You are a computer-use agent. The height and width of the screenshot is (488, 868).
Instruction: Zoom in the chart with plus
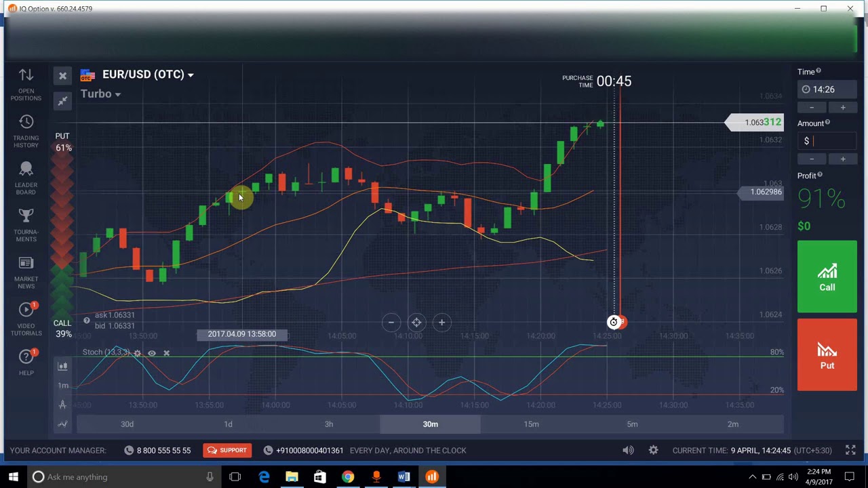441,323
